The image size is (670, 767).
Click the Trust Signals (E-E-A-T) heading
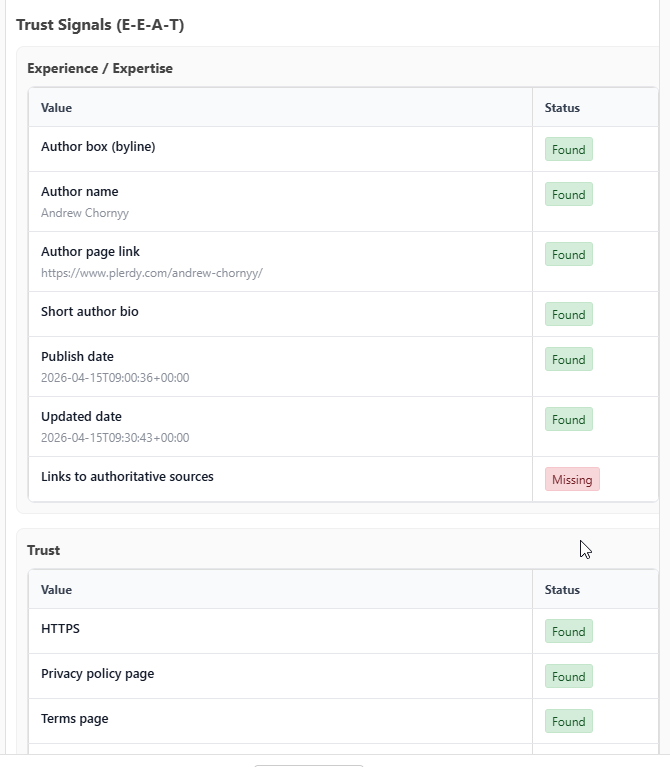pyautogui.click(x=100, y=25)
